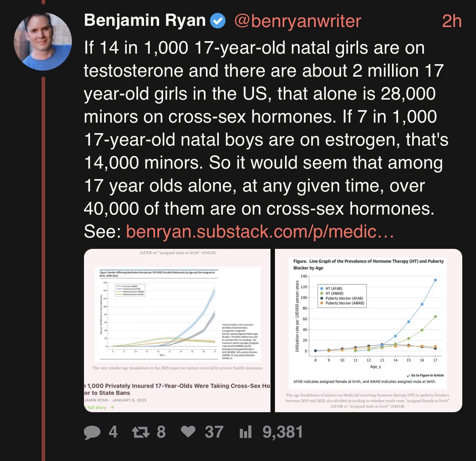Screen dimensions: 476x461
Task: Like the tweet with the heart icon
Action: [x=187, y=432]
